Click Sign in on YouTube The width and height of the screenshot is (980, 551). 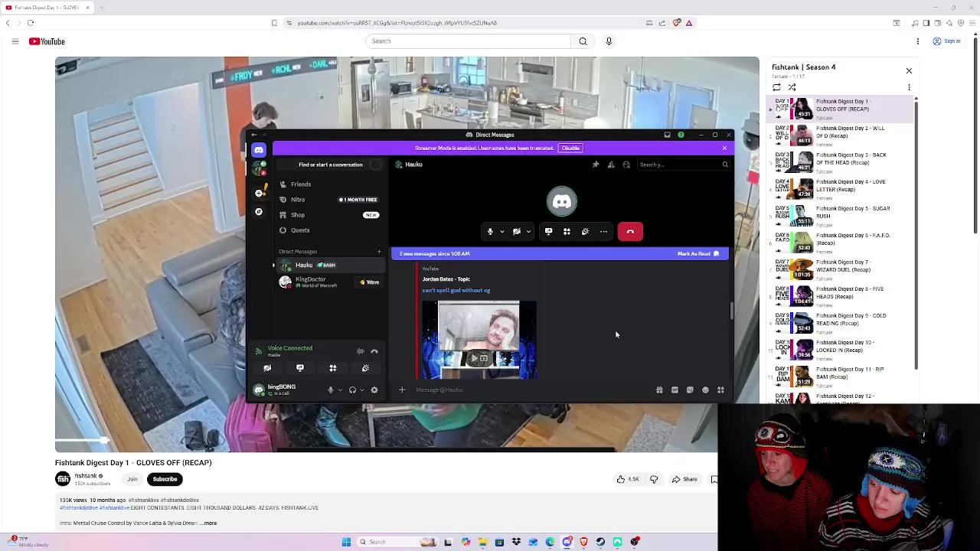(x=947, y=41)
